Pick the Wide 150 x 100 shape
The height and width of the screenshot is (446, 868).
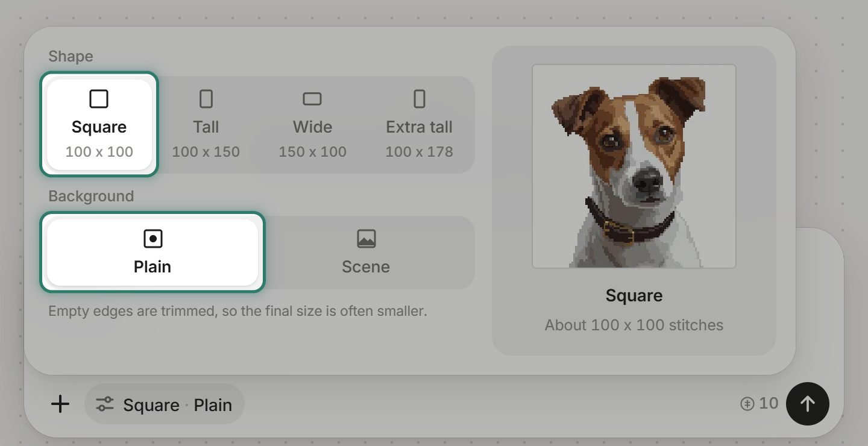(312, 125)
